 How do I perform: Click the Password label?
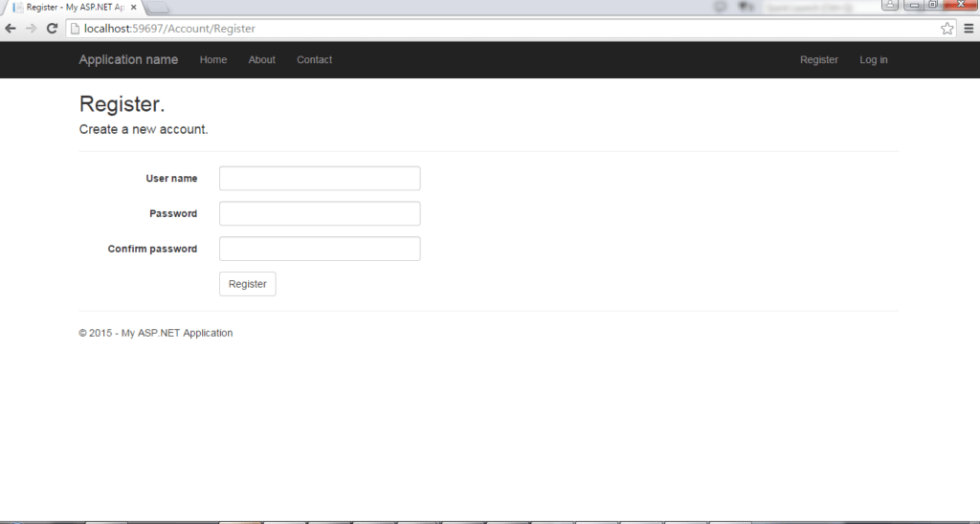(x=173, y=213)
